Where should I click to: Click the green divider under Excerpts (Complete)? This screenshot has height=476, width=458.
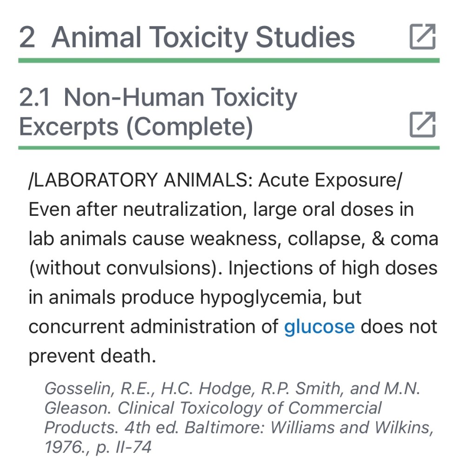coord(228,148)
